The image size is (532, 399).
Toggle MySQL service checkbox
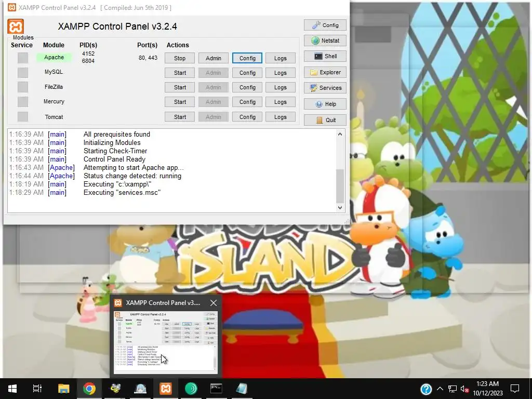pos(23,73)
